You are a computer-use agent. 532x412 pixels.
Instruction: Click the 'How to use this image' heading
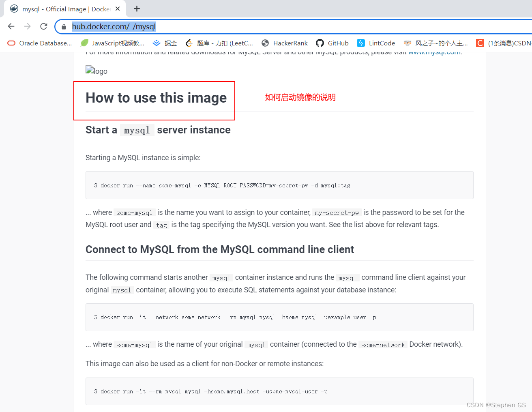156,98
